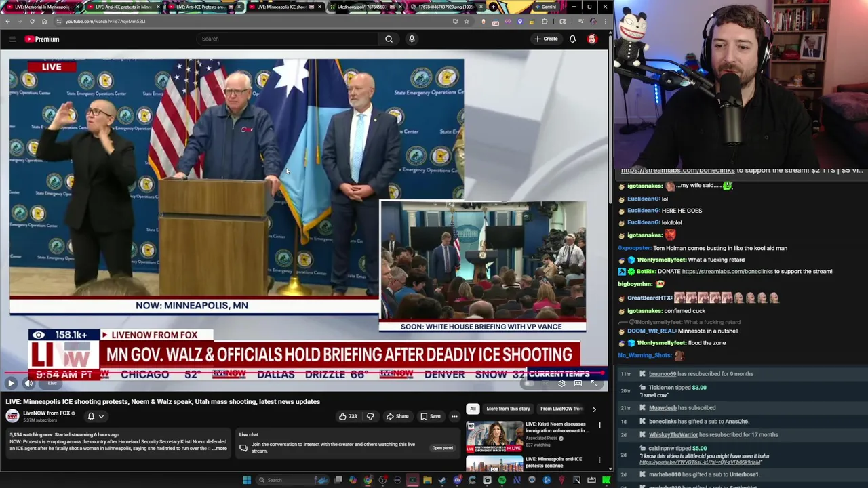Open the live chat panel
The height and width of the screenshot is (488, 868).
[442, 448]
